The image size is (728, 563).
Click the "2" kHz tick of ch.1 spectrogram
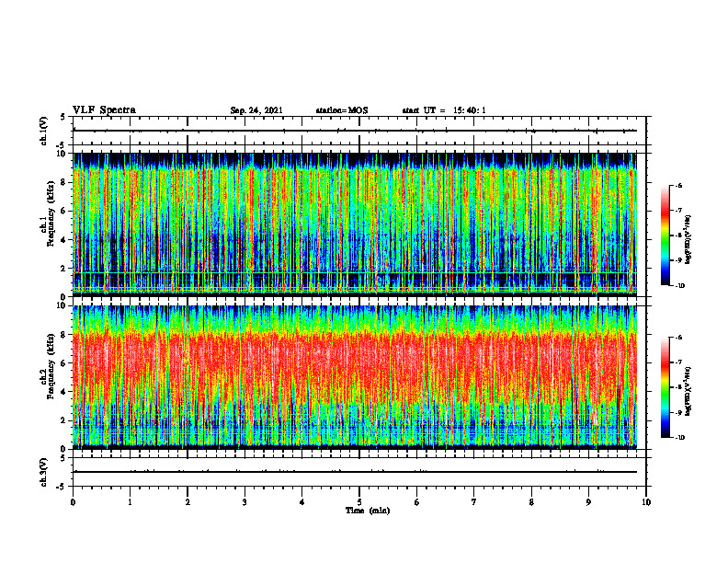[64, 269]
